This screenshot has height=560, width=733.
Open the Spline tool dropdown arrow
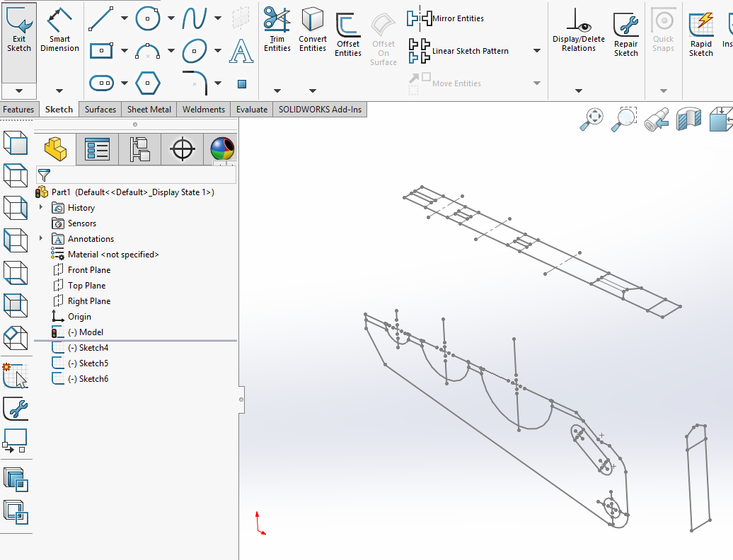click(x=218, y=18)
